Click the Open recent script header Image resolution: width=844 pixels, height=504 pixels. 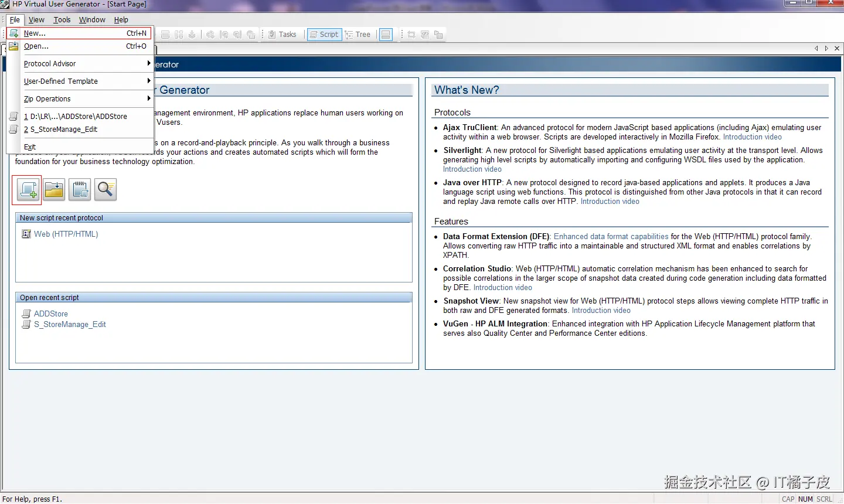[x=213, y=298]
